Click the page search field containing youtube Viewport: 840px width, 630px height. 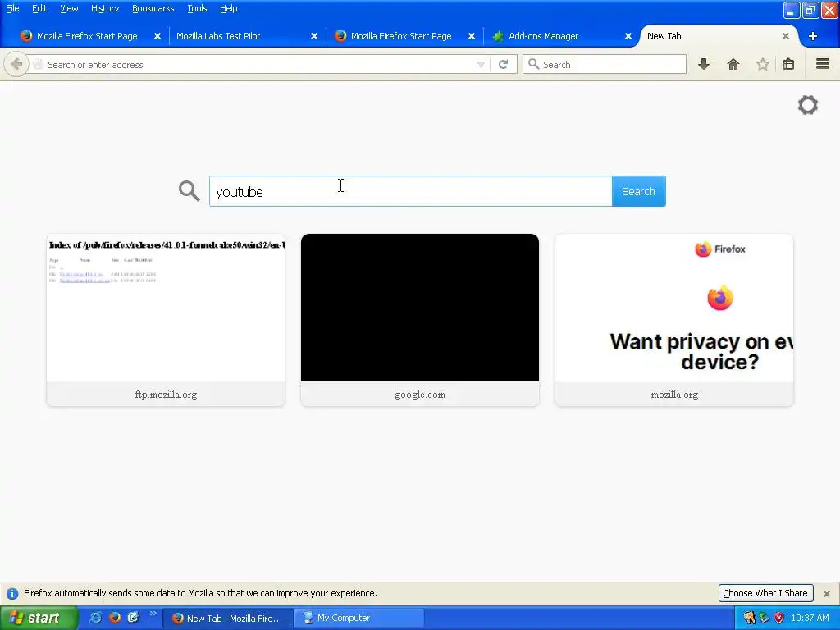click(x=410, y=191)
